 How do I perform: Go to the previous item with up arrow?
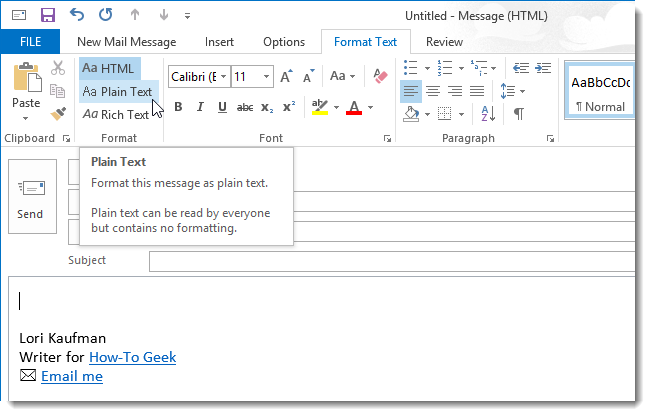(135, 15)
